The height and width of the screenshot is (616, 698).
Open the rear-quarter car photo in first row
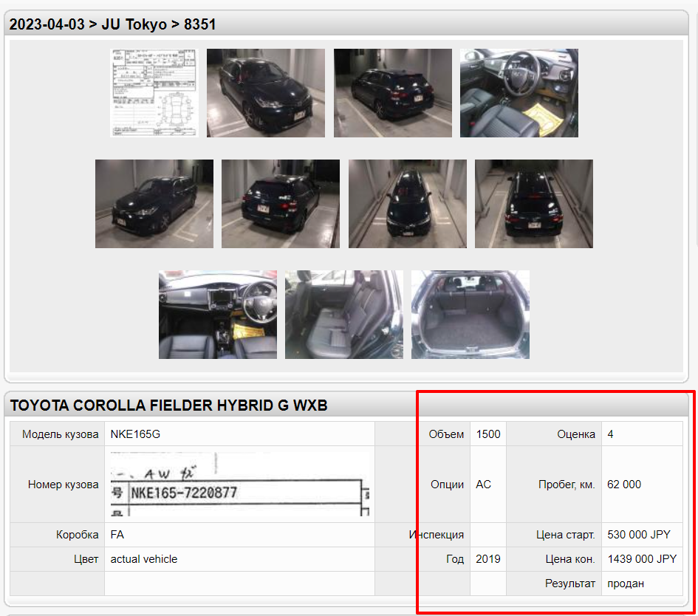(x=393, y=92)
